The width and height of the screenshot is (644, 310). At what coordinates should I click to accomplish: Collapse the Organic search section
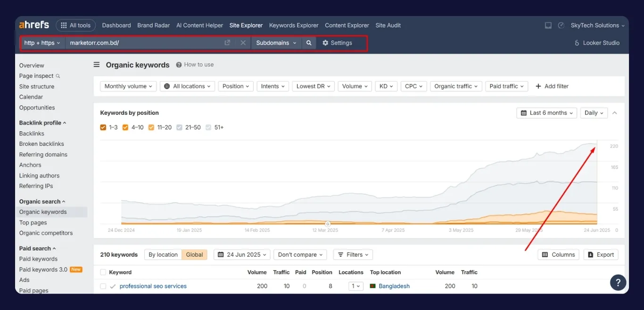pos(42,201)
